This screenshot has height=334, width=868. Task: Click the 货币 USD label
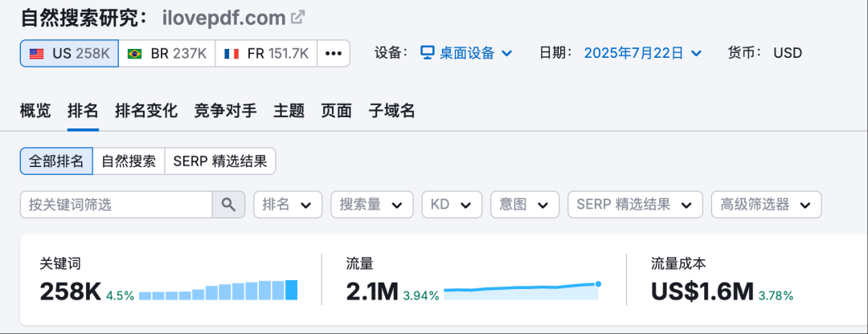pos(764,53)
